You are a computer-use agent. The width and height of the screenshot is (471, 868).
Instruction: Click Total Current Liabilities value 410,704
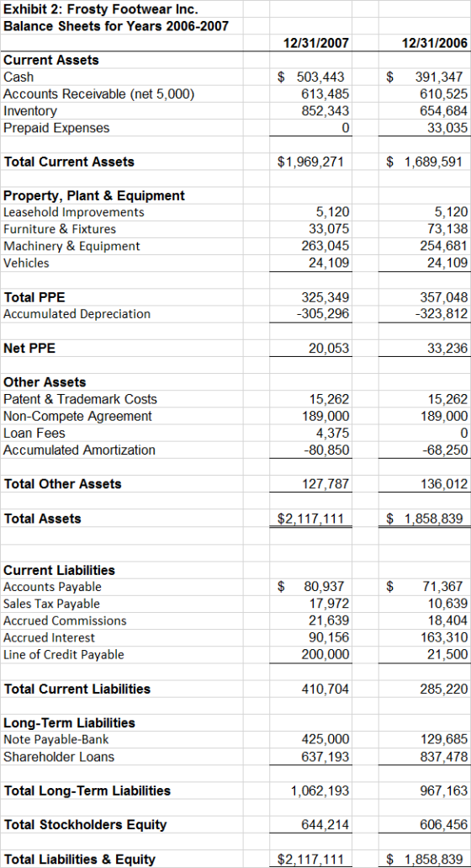(x=325, y=690)
